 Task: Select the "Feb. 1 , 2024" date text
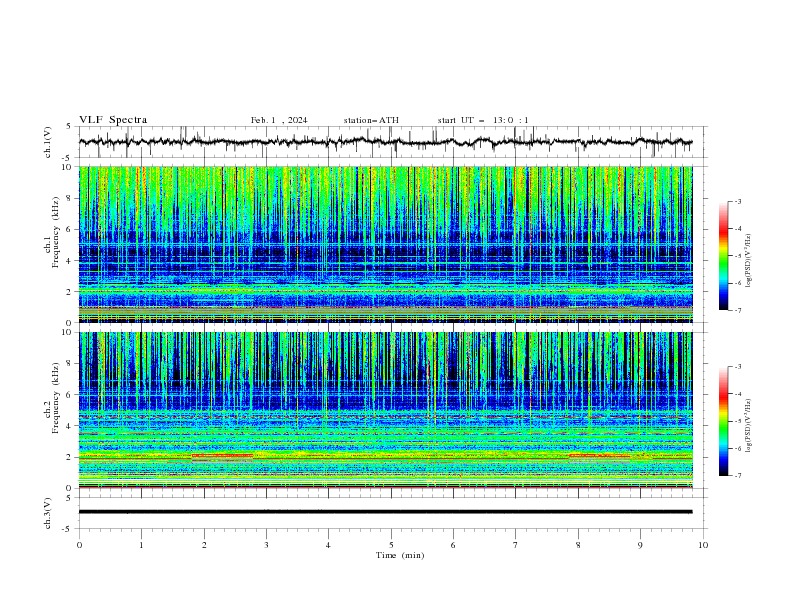(279, 120)
